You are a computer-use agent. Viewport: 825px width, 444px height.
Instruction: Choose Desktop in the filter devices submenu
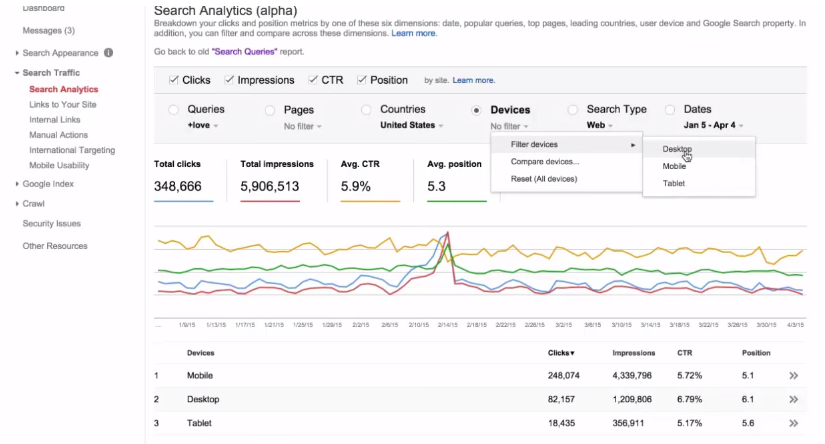click(677, 149)
